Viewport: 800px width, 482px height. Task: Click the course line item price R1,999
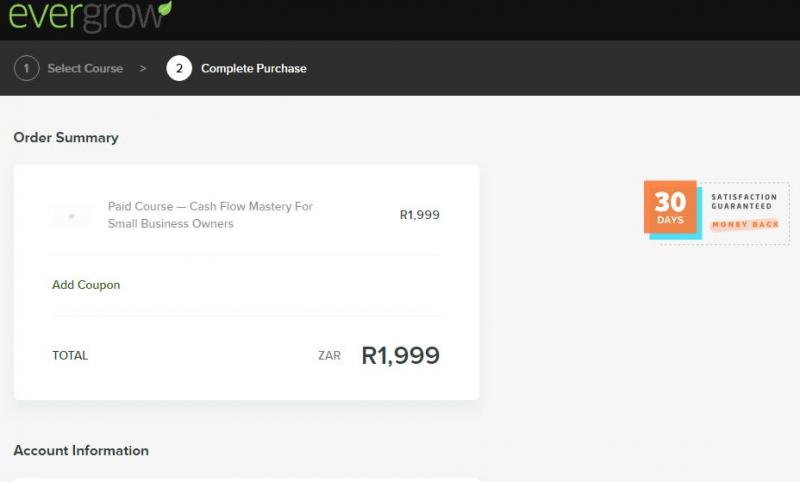tap(419, 215)
